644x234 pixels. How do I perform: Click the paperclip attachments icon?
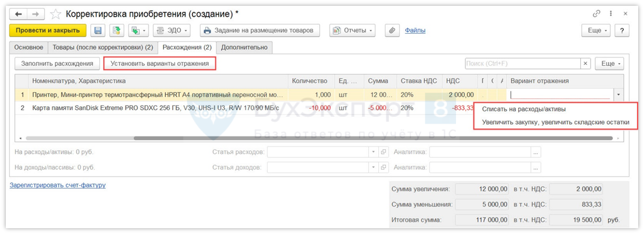coord(392,30)
